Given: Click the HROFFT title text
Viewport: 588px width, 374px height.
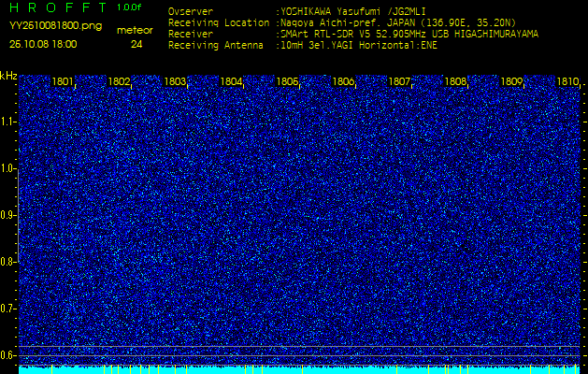Looking at the screenshot, I should 59,7.
